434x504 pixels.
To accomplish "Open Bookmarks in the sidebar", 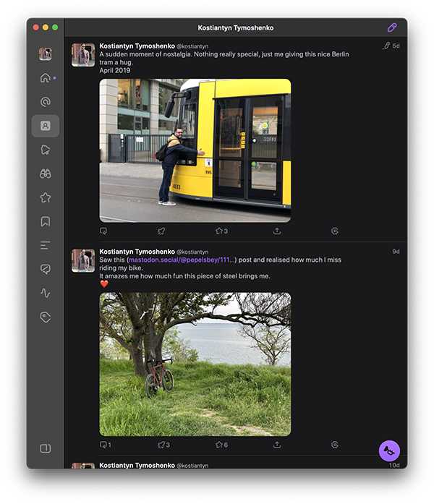I will (46, 221).
